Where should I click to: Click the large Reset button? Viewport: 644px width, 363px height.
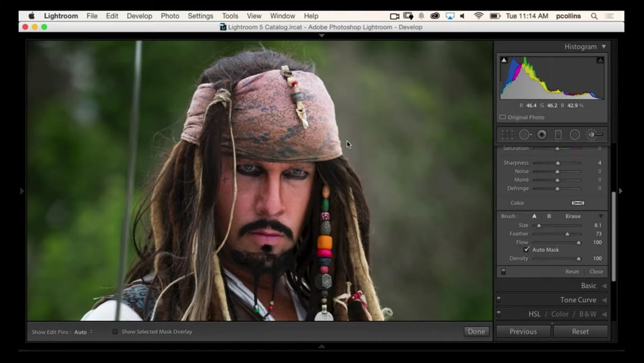tap(581, 332)
